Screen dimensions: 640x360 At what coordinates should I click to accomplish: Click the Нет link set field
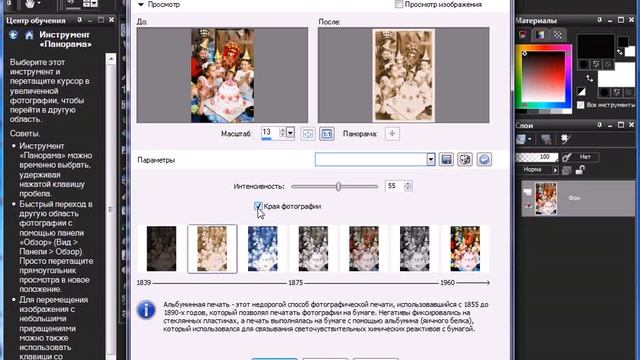(x=586, y=157)
